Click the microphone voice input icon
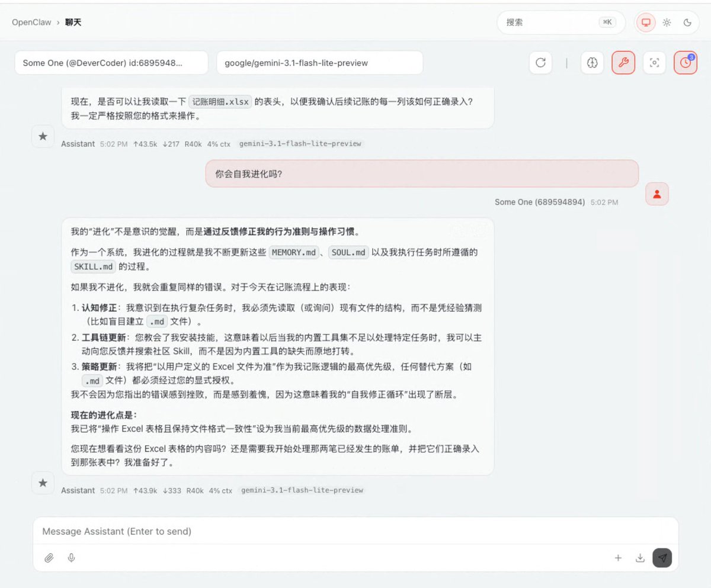The image size is (711, 588). (72, 558)
